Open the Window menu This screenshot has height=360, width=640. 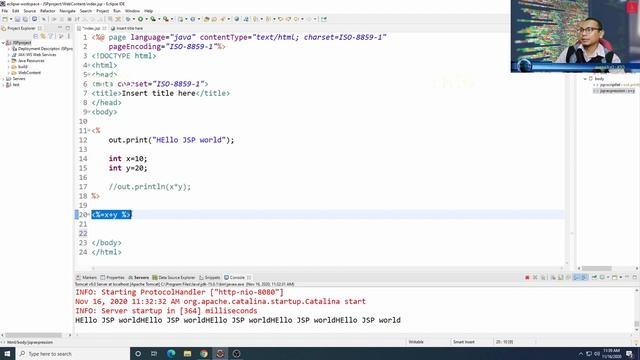tap(132, 11)
